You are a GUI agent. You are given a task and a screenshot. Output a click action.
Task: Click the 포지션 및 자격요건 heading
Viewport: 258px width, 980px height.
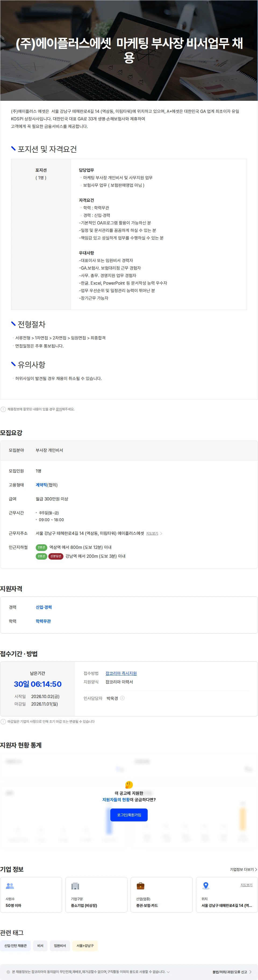pos(47,149)
